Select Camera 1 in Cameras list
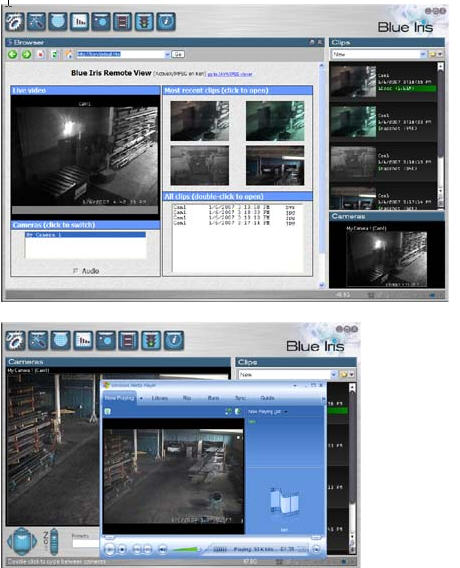460x568 pixels. pos(85,235)
